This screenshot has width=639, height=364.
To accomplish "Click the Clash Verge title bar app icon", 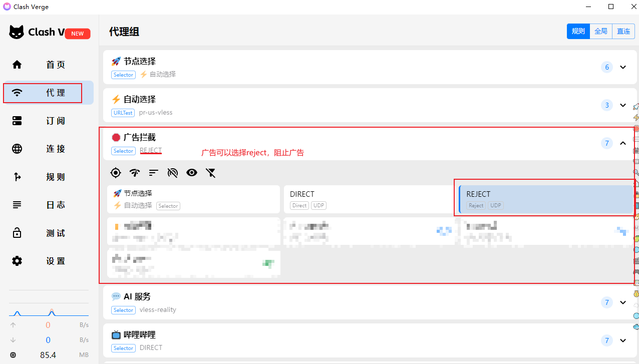I will pyautogui.click(x=7, y=7).
